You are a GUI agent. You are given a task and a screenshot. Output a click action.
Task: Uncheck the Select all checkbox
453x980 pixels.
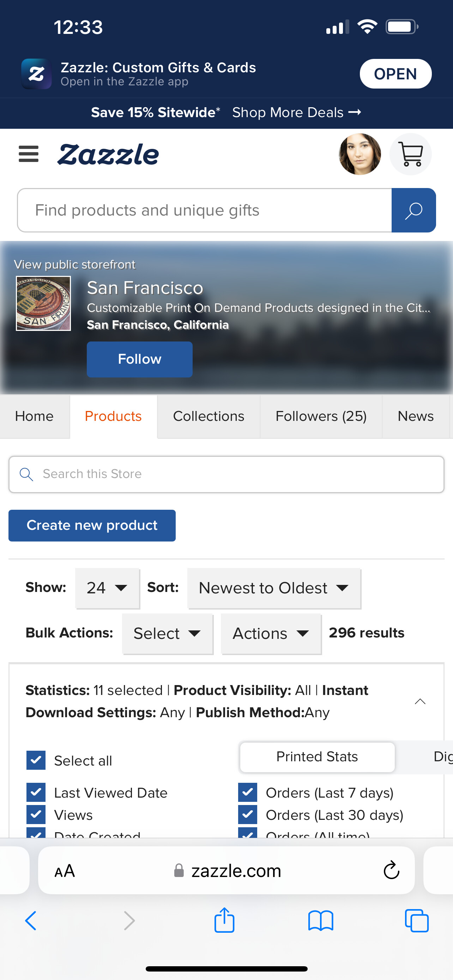point(36,760)
